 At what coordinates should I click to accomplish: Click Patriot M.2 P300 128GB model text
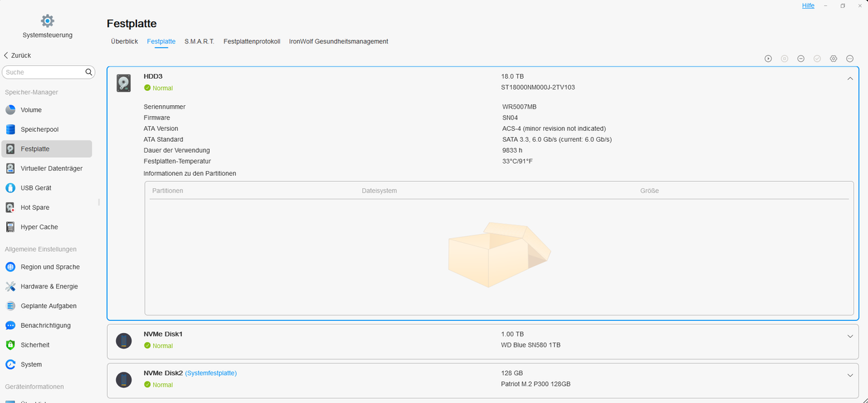pos(536,384)
